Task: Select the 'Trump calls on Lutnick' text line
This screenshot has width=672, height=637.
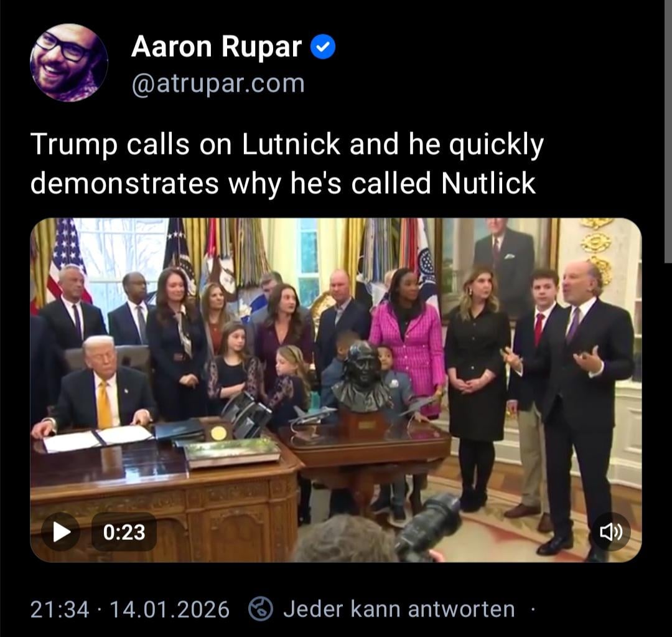Action: pyautogui.click(x=287, y=144)
